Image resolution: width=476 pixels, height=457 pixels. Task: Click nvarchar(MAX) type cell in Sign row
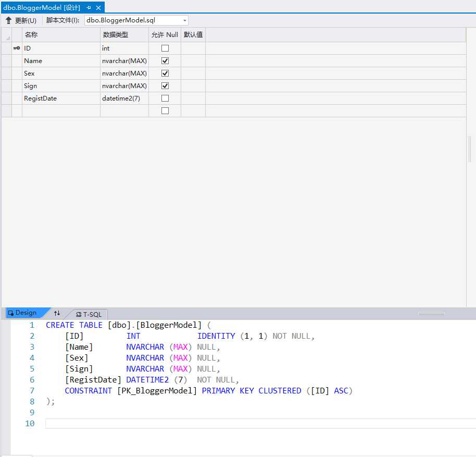[x=124, y=86]
